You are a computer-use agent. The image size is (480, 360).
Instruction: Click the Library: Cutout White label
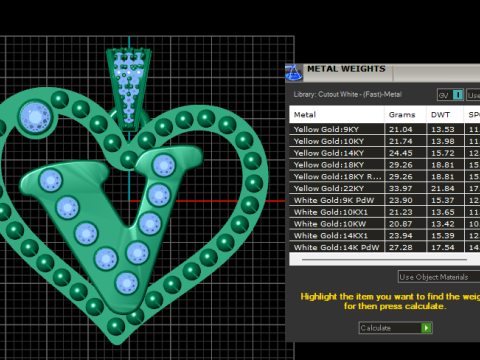[348, 94]
